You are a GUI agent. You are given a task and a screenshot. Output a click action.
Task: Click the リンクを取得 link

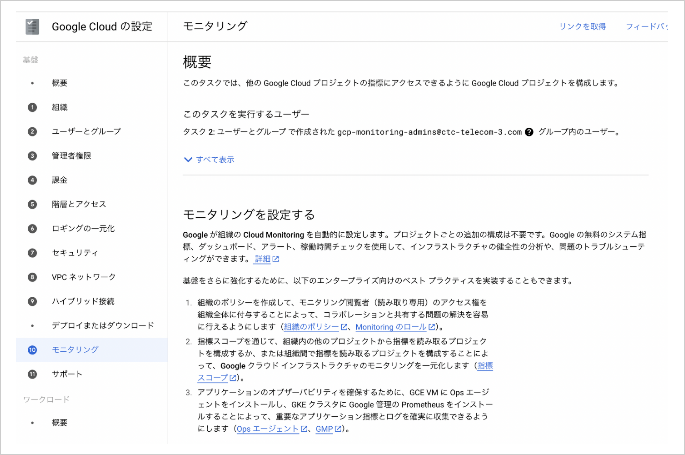(x=583, y=27)
